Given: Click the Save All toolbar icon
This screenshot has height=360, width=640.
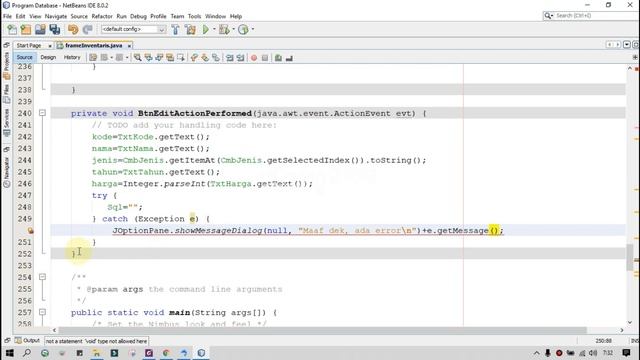Looking at the screenshot, I should coord(54,29).
